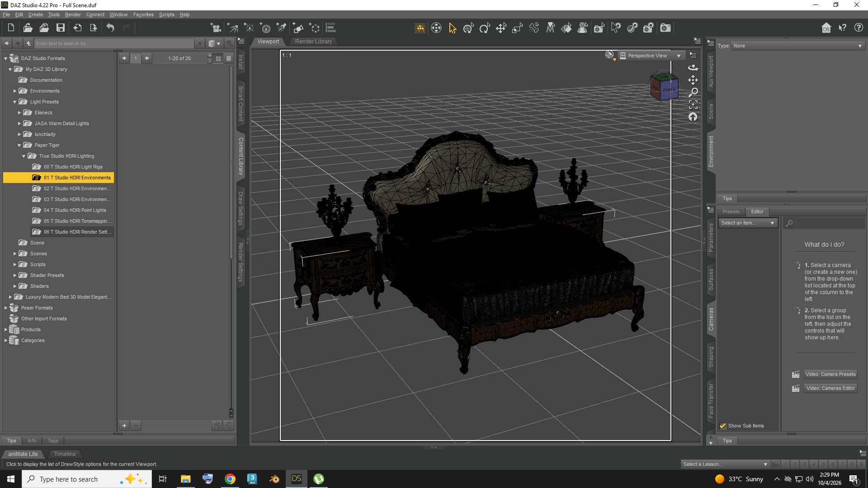Open Select an Item dropdown
The width and height of the screenshot is (868, 488).
click(x=748, y=223)
